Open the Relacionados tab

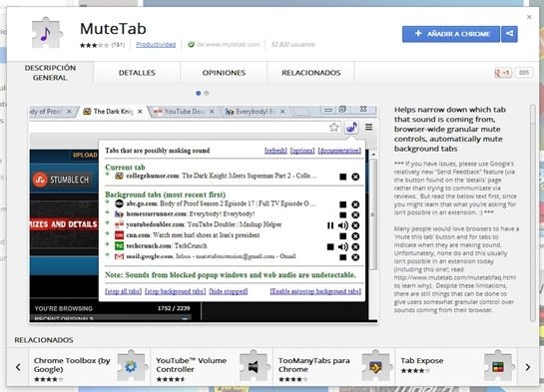310,73
